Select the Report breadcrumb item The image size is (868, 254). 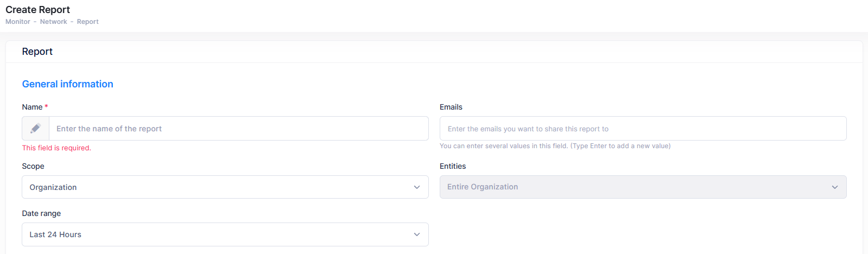coord(87,22)
